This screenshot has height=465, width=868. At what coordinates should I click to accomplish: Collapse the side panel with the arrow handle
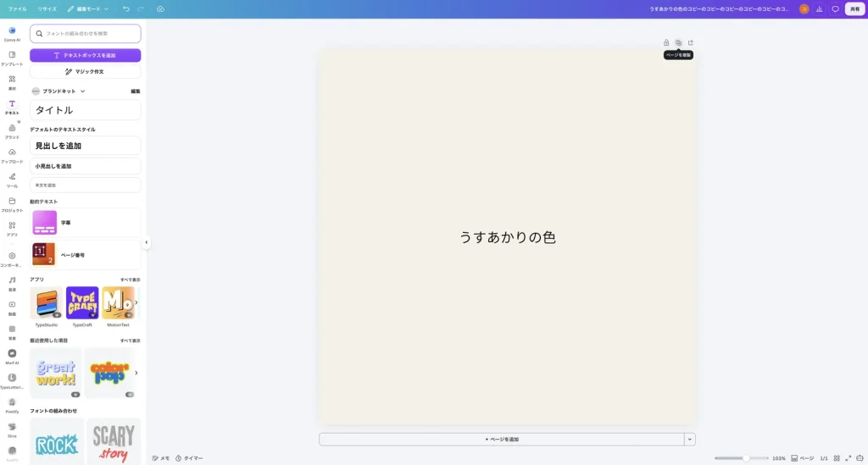(x=146, y=242)
